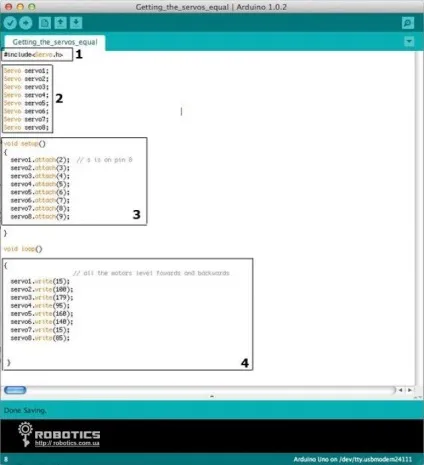
Task: Click the console divider expand arrow
Action: tap(212, 397)
